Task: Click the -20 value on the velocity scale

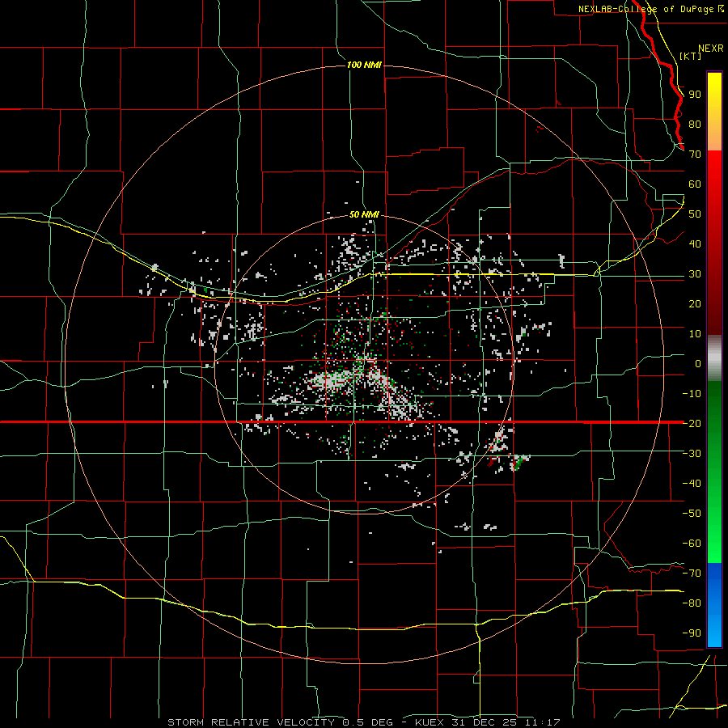Action: click(x=692, y=423)
